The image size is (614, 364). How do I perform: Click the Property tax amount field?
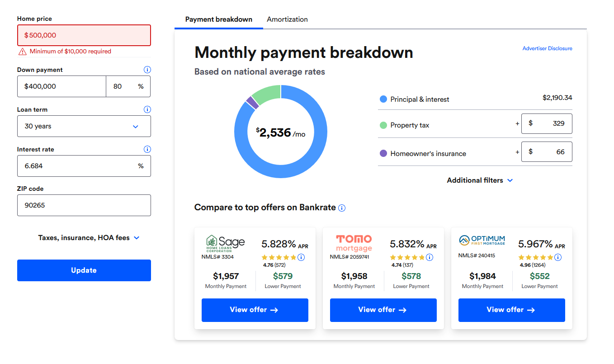pos(547,123)
